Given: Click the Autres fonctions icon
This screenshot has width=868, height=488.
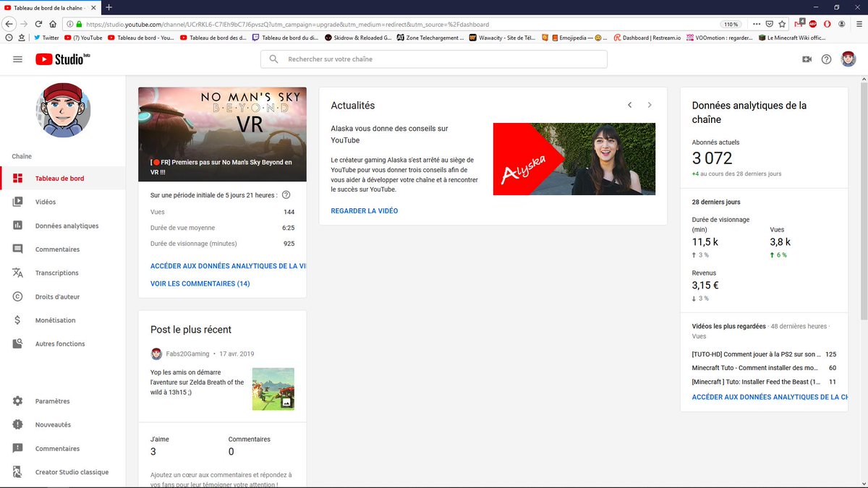Looking at the screenshot, I should pyautogui.click(x=18, y=344).
